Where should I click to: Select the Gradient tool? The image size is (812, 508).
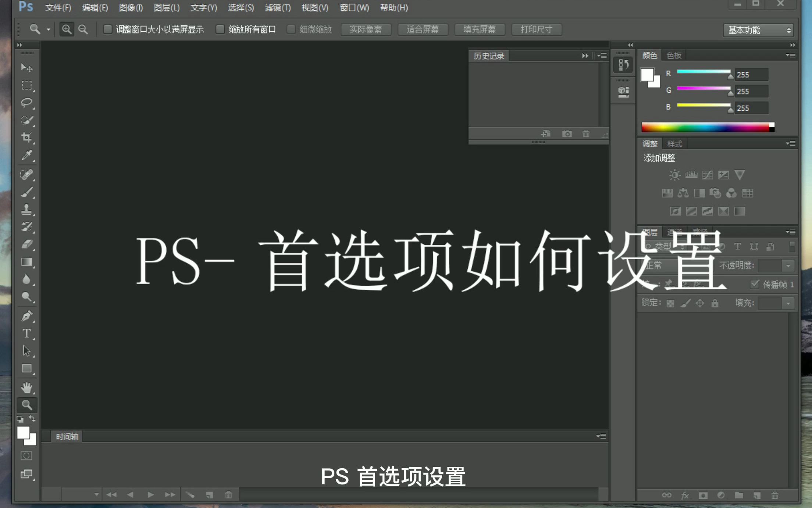pyautogui.click(x=26, y=262)
